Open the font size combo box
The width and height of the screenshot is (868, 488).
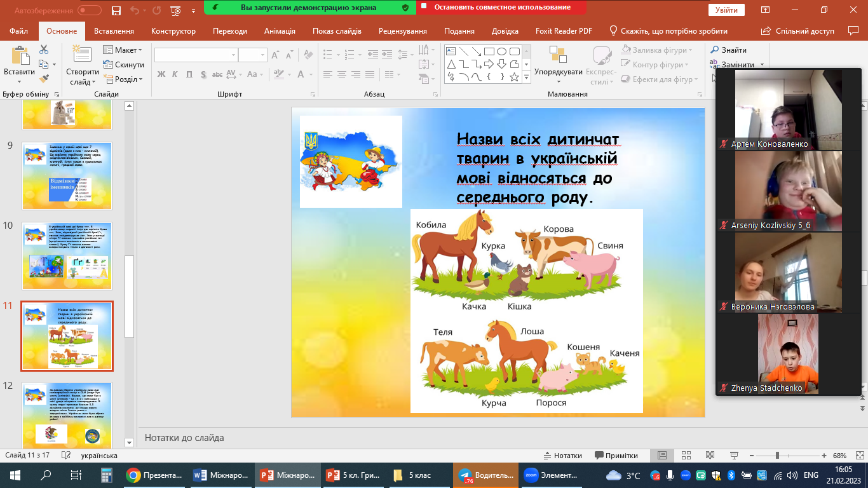click(x=253, y=55)
